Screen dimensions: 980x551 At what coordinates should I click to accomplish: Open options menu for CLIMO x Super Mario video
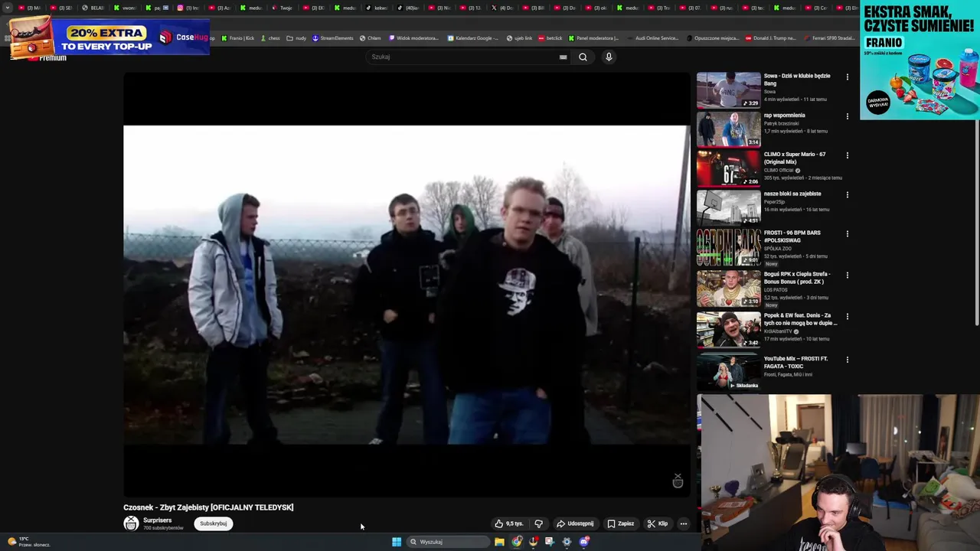click(847, 155)
